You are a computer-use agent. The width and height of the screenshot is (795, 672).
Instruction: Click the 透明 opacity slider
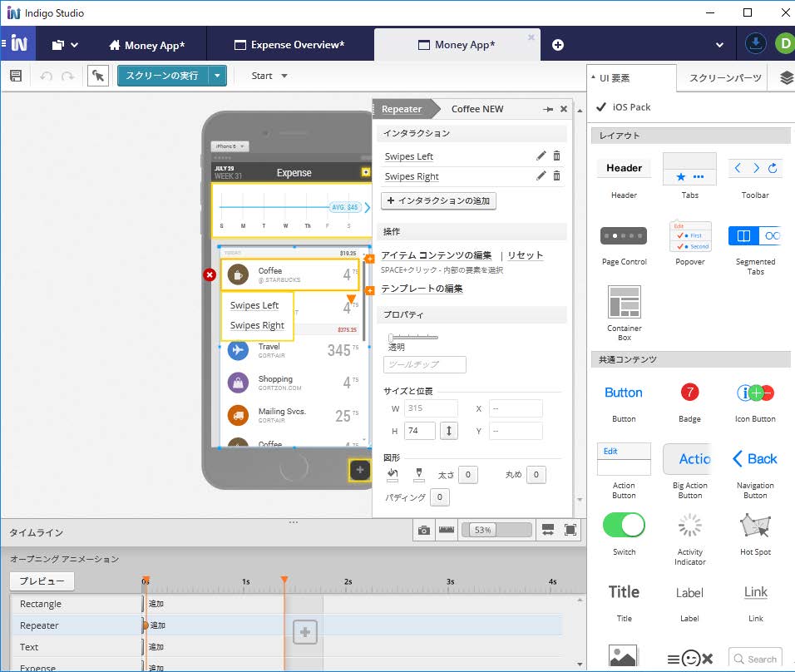[x=413, y=337]
